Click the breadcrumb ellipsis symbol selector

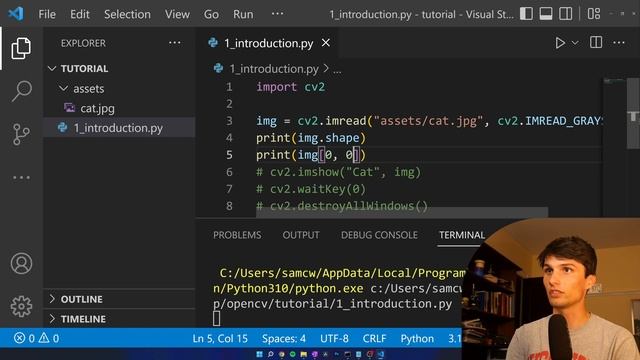click(337, 69)
